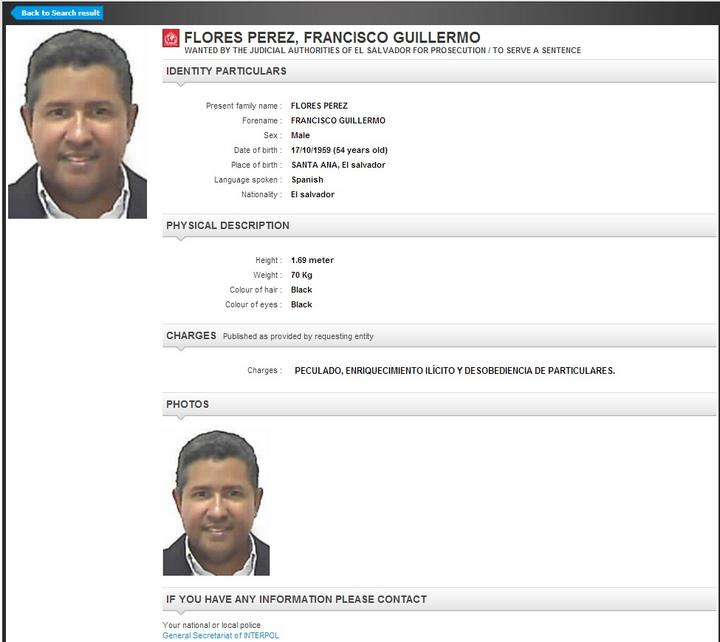This screenshot has height=642, width=720.
Task: Select the Photos section header
Action: pyautogui.click(x=188, y=404)
